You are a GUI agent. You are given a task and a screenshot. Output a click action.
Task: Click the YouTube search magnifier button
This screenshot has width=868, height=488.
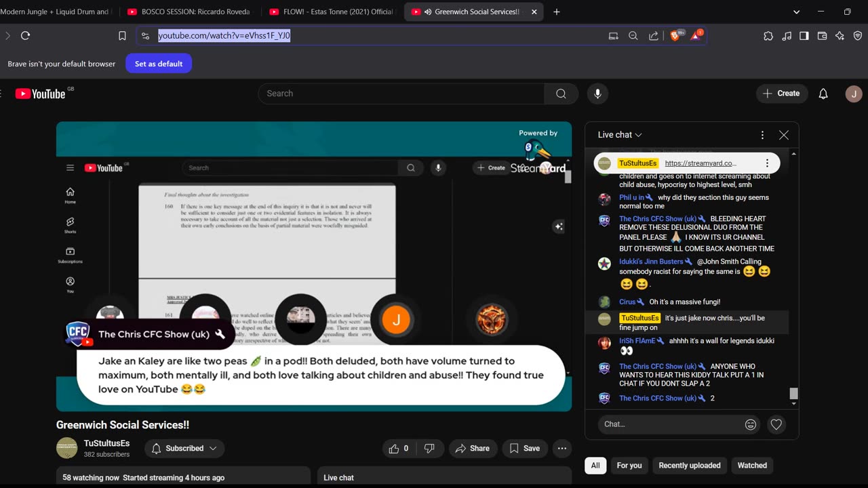coord(561,94)
